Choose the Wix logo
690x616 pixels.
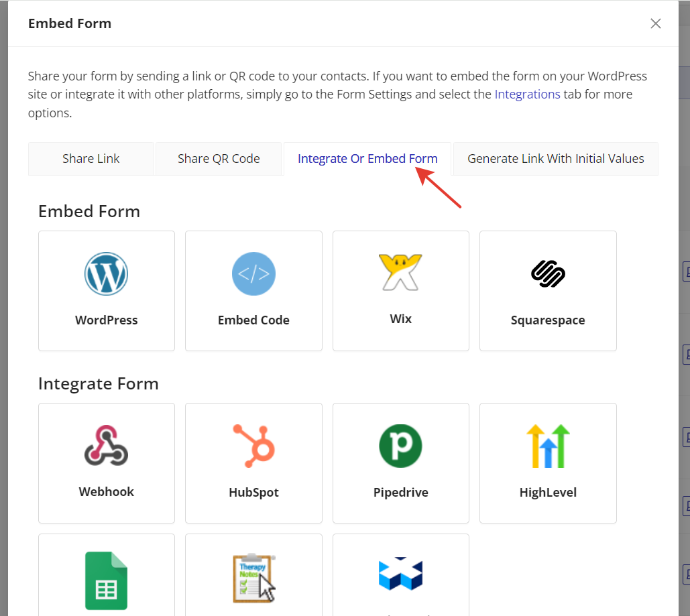click(x=400, y=272)
